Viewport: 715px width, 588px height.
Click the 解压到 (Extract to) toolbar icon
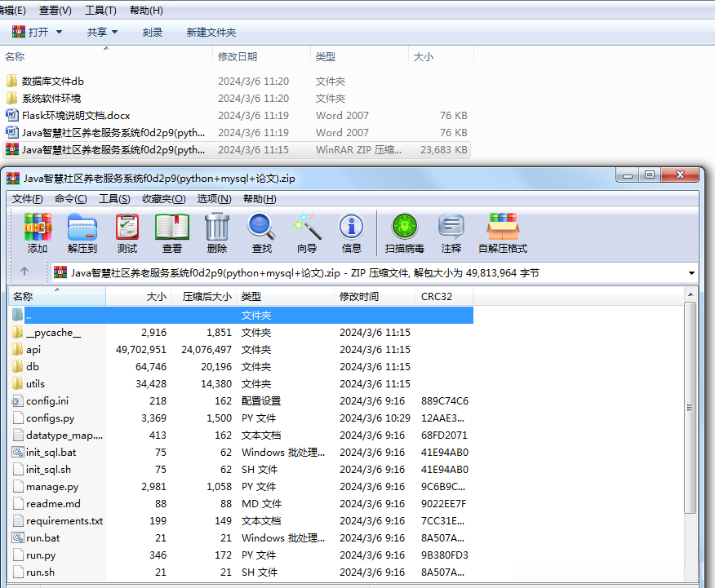click(x=82, y=227)
